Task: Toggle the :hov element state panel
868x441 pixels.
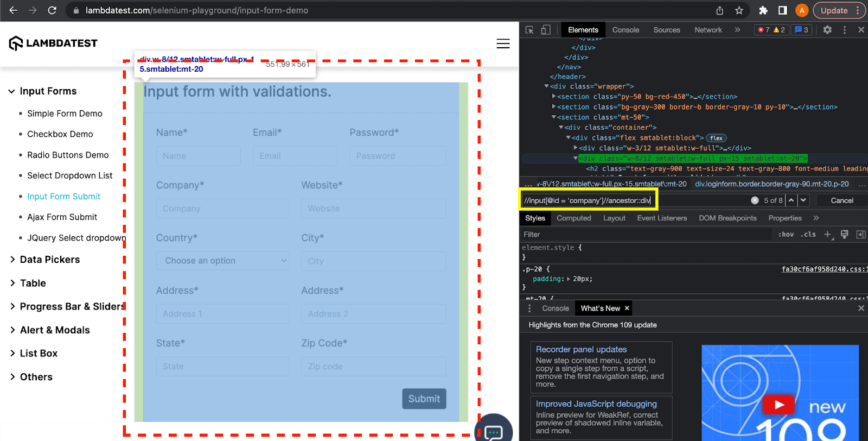Action: (x=786, y=234)
